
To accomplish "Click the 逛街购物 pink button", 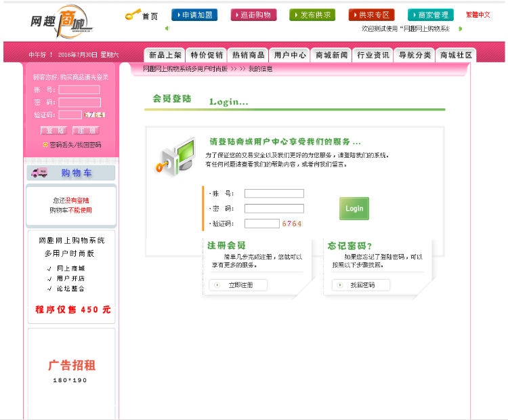I will click(x=254, y=15).
